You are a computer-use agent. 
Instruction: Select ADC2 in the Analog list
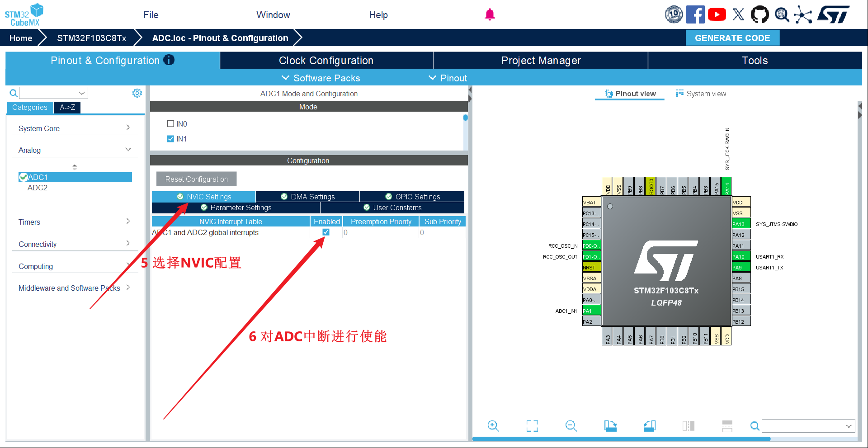click(x=38, y=188)
